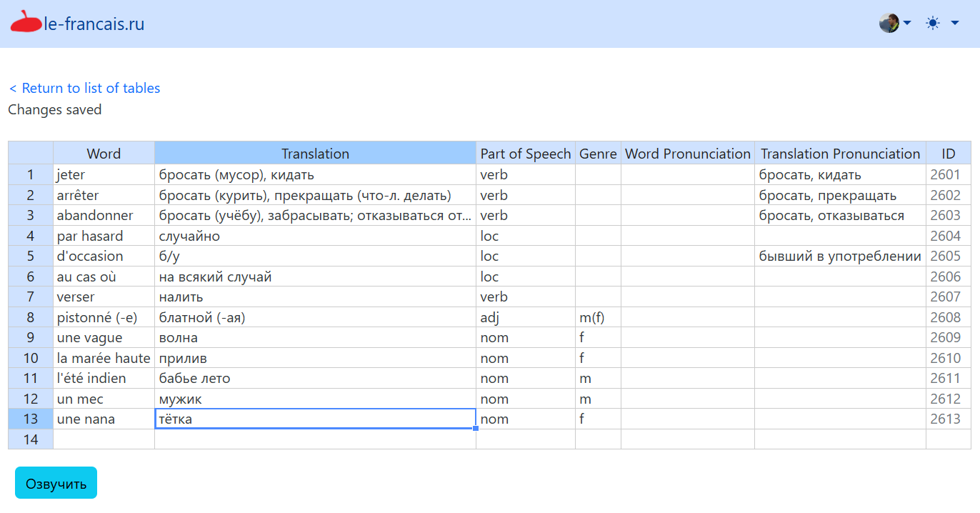Click the cell containing 'l'été indien'

[104, 379]
